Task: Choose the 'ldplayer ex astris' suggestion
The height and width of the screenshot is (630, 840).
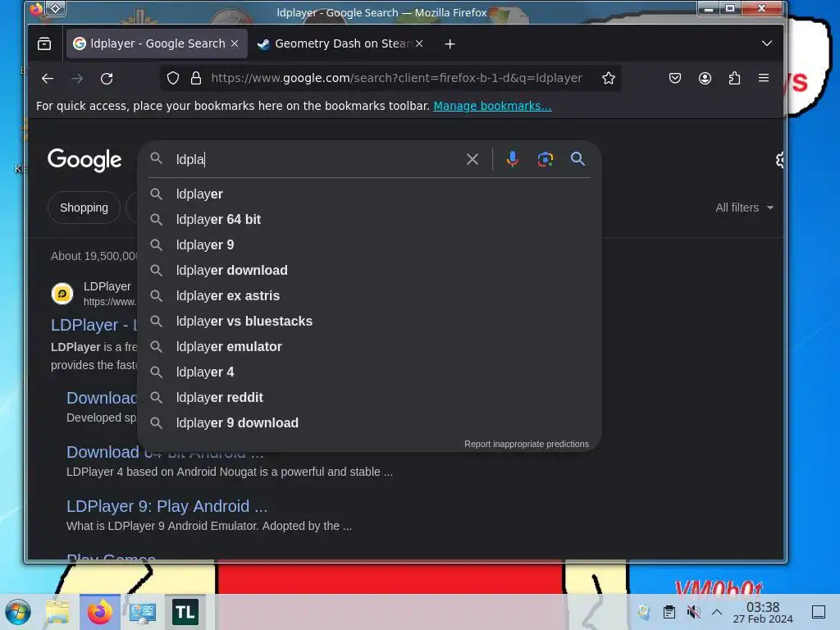Action: [x=369, y=295]
